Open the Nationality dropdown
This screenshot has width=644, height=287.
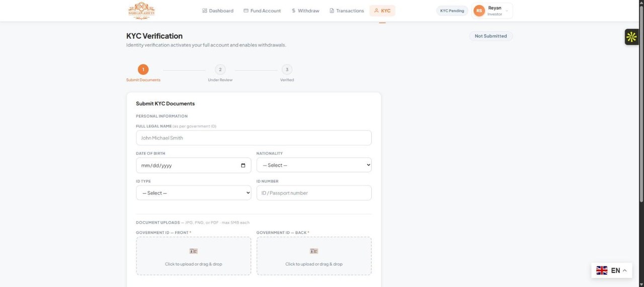[x=314, y=165]
